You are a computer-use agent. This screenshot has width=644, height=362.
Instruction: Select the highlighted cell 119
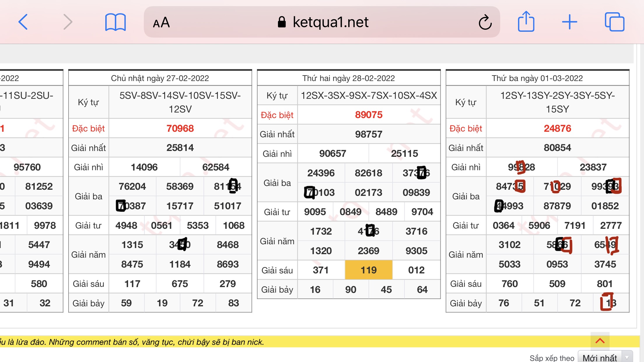[369, 270]
